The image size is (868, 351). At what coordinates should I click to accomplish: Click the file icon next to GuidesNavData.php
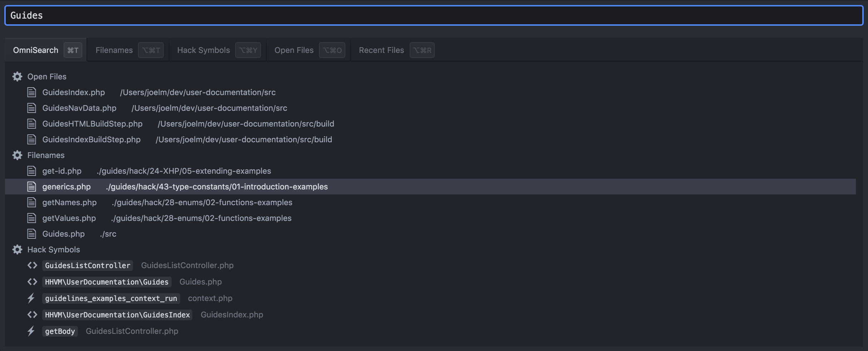tap(32, 108)
